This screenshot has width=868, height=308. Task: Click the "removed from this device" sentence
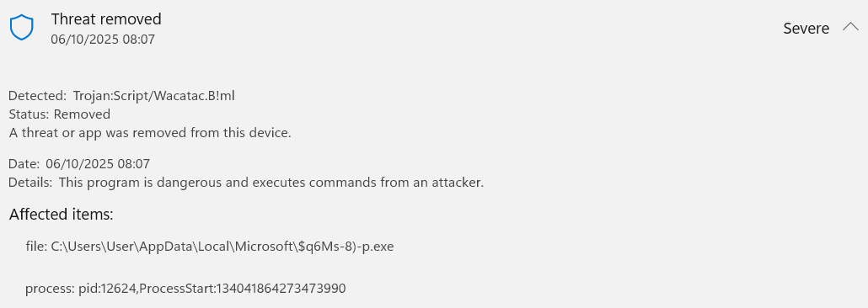point(150,133)
